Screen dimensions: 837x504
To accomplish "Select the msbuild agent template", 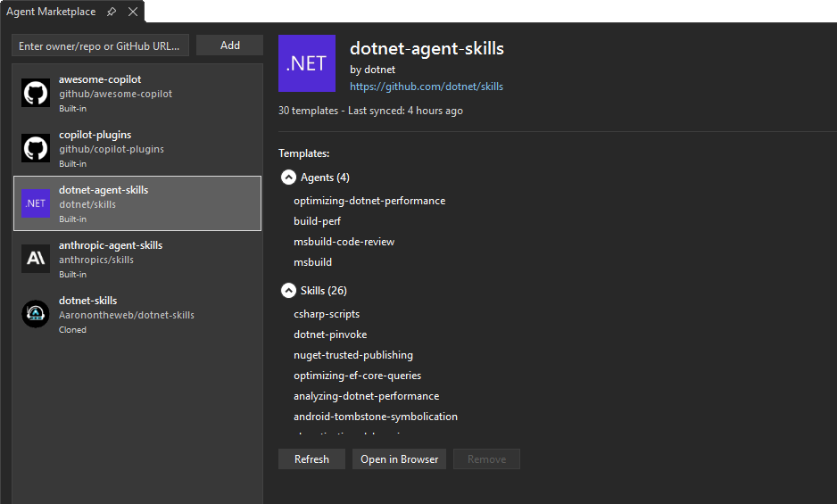I will pos(313,262).
